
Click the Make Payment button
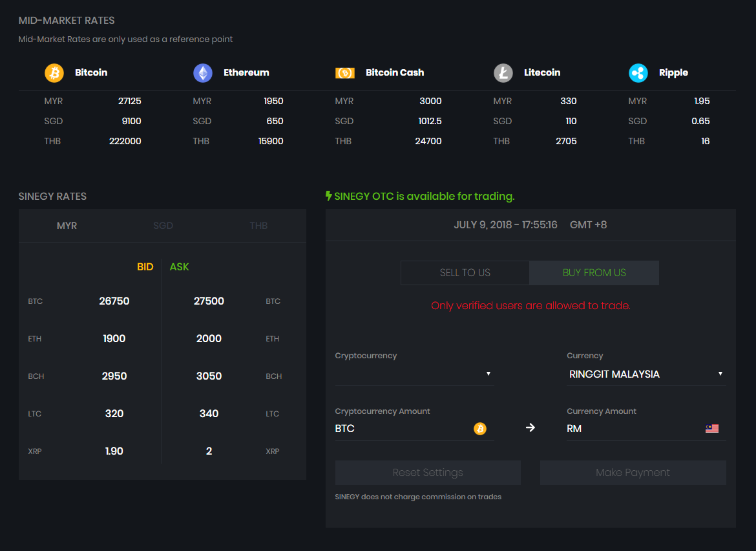click(x=633, y=472)
